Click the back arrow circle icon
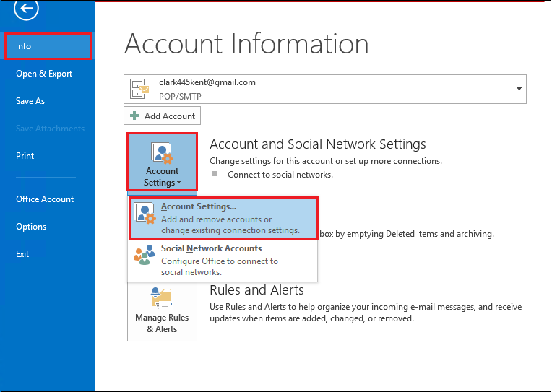The height and width of the screenshot is (392, 552). (26, 8)
